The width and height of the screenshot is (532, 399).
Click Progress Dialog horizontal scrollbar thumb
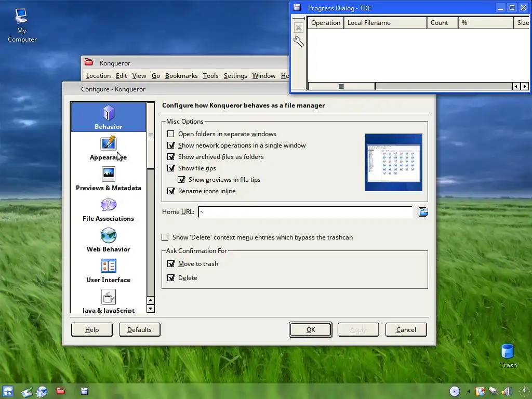(x=342, y=87)
